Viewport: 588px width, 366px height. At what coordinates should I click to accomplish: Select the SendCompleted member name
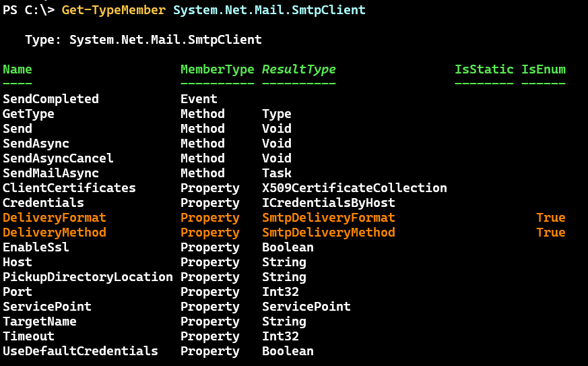coord(51,99)
